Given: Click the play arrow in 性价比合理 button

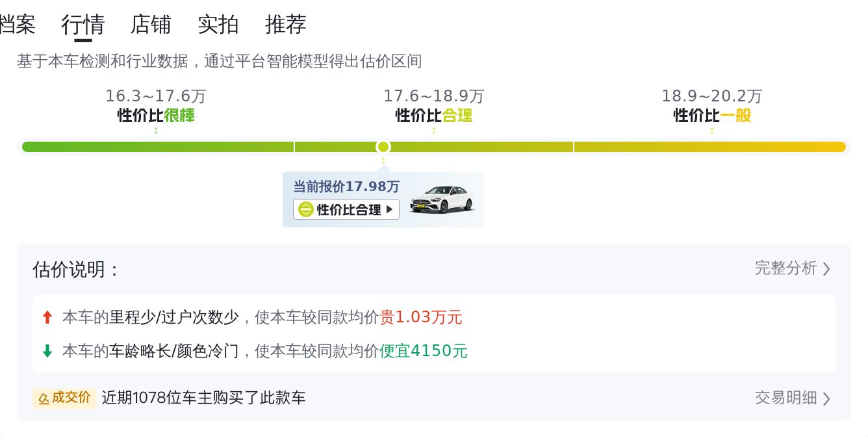Looking at the screenshot, I should (389, 209).
